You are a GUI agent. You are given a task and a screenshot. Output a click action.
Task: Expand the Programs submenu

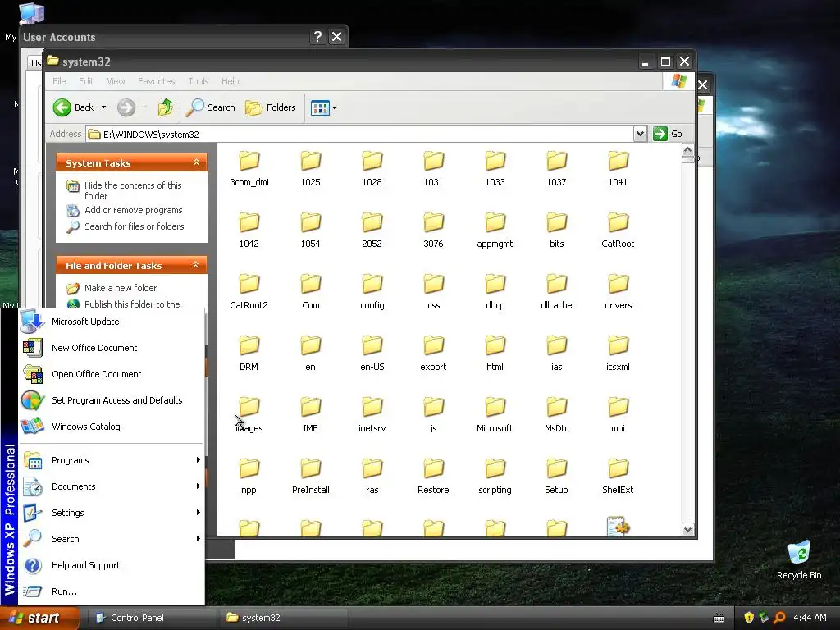(112, 460)
